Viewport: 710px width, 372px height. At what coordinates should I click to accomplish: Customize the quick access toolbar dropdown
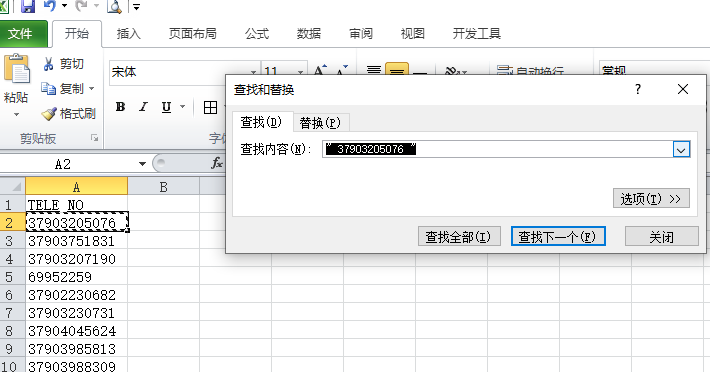pyautogui.click(x=136, y=6)
